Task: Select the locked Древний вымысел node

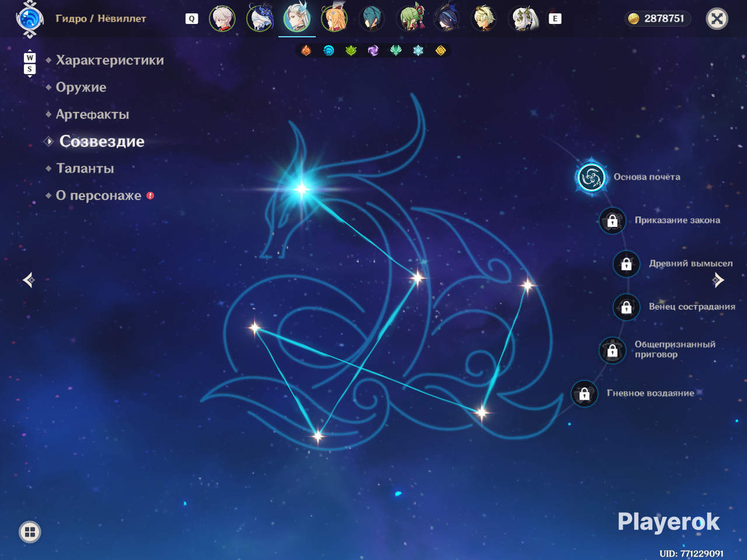Action: click(627, 264)
